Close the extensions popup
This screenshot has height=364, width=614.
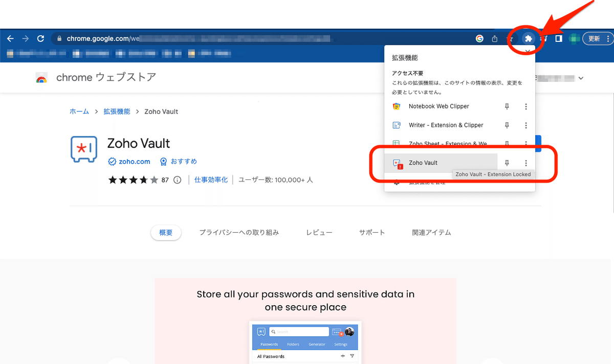[x=527, y=52]
